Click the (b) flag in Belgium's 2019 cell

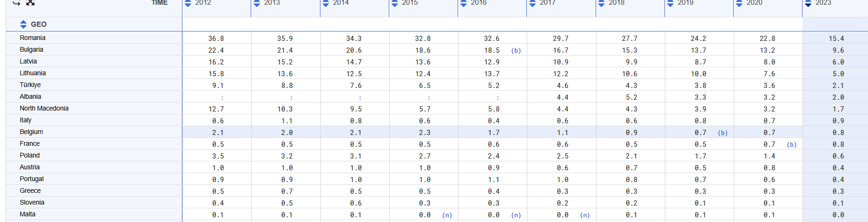pyautogui.click(x=723, y=133)
